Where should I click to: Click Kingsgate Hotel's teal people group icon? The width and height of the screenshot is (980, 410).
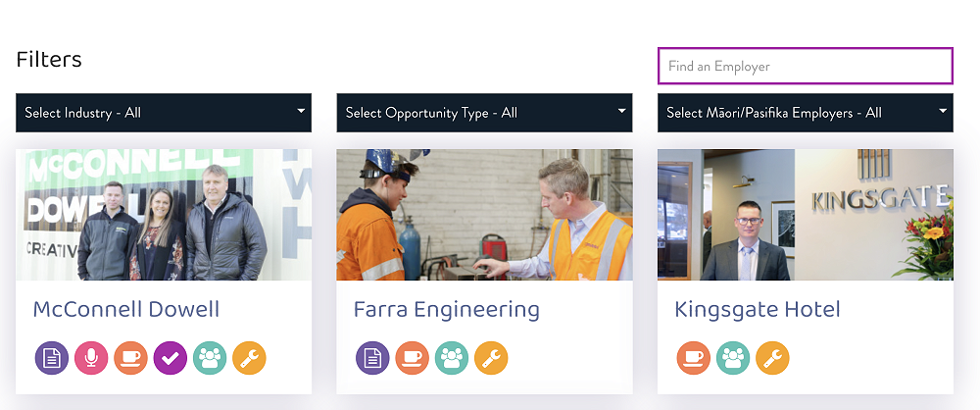pyautogui.click(x=733, y=358)
